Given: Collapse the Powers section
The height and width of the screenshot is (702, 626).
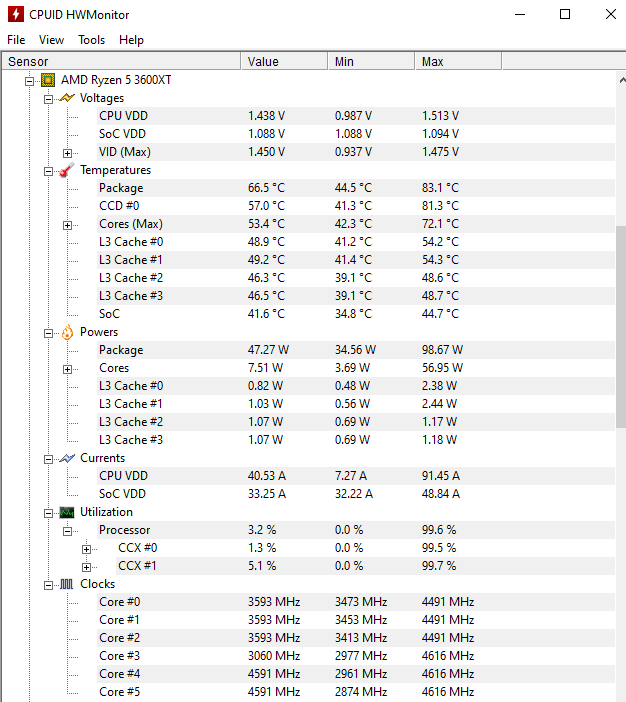Looking at the screenshot, I should click(48, 333).
